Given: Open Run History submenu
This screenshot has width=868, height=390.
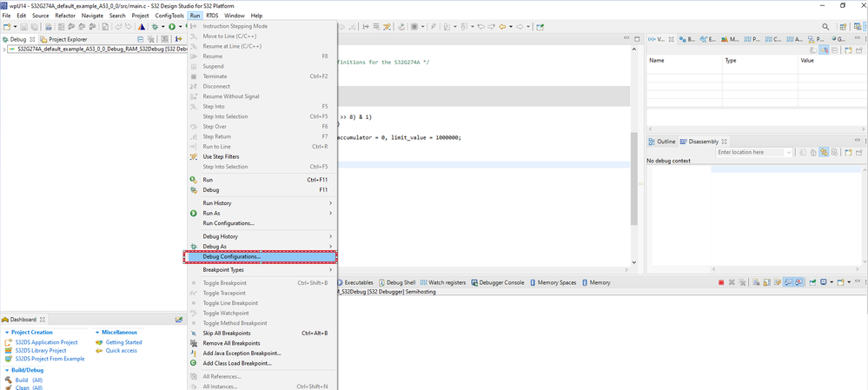Looking at the screenshot, I should coord(260,203).
